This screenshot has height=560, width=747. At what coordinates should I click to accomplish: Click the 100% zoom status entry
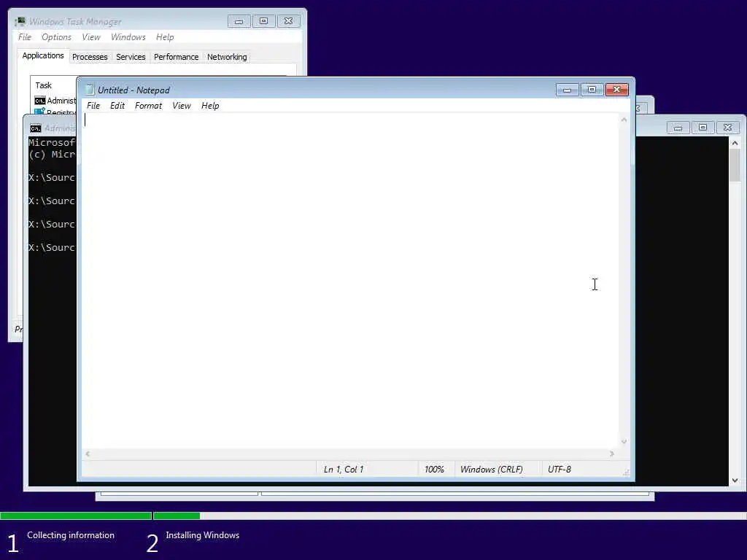click(x=434, y=470)
